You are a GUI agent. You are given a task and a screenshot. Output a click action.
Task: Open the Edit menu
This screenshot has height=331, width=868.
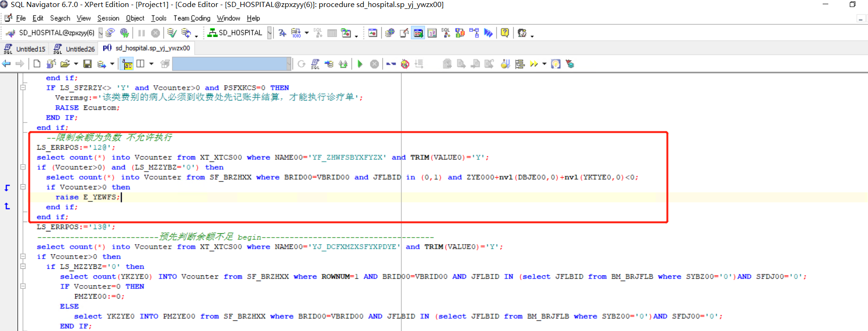click(38, 18)
